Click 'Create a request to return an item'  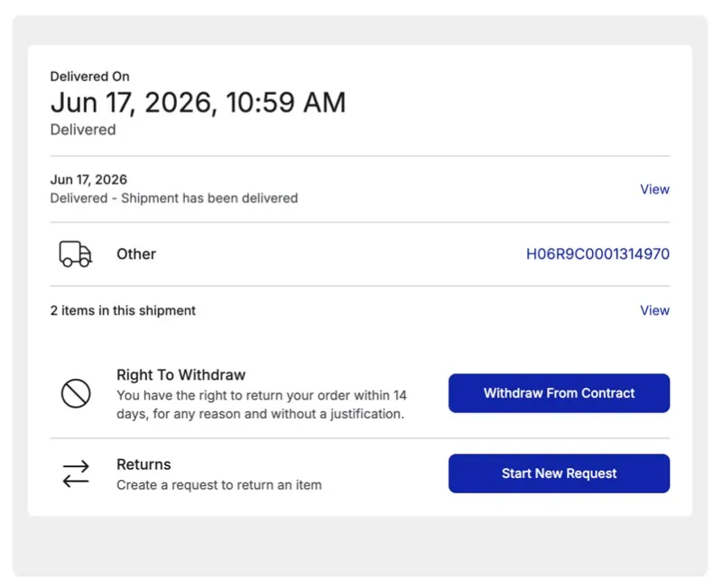pyautogui.click(x=219, y=485)
